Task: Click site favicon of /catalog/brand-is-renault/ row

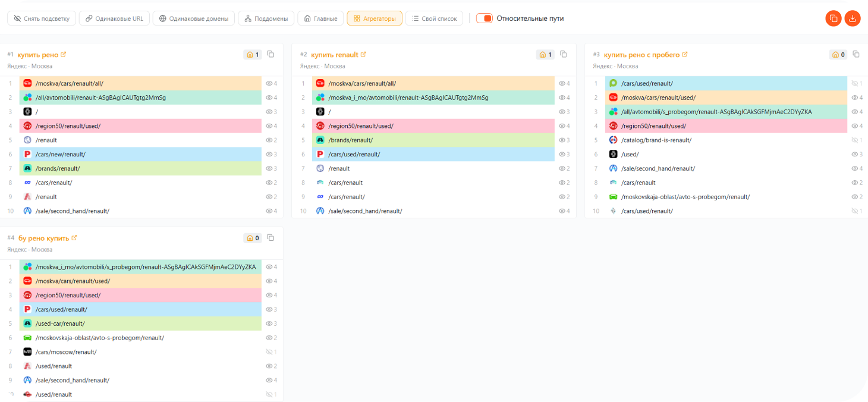Action: 613,140
